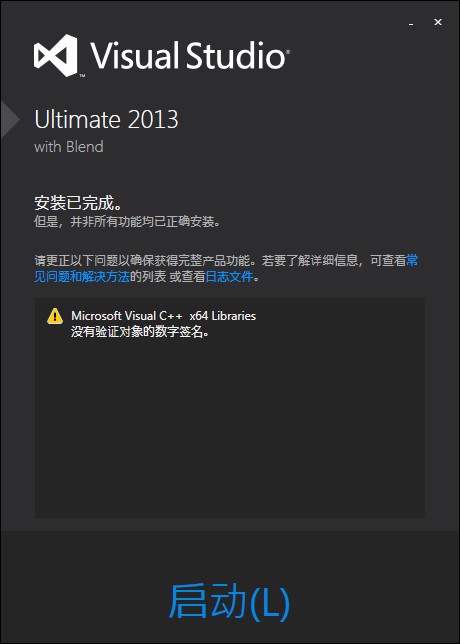Viewport: 460px width, 644px height.
Task: Click the Visual Studio infinity logo icon
Action: click(55, 55)
